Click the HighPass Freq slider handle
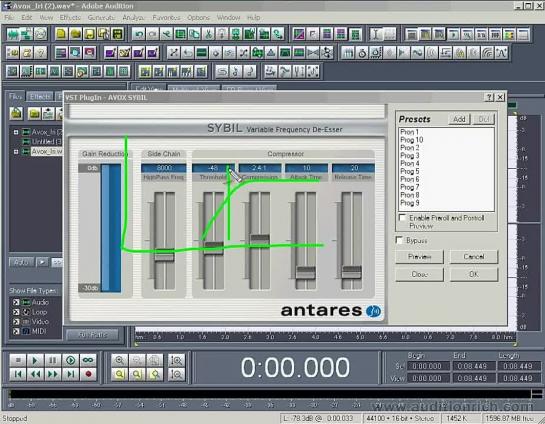Image resolution: width=545 pixels, height=424 pixels. (164, 255)
